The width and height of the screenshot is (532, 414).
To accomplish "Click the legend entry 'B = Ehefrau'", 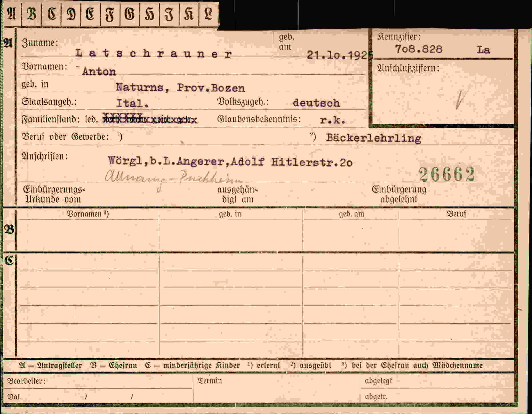I will tap(114, 365).
